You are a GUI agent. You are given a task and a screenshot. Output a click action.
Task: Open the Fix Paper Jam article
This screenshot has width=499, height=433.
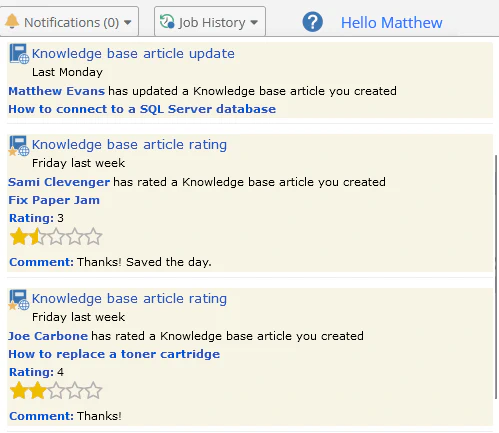point(54,200)
